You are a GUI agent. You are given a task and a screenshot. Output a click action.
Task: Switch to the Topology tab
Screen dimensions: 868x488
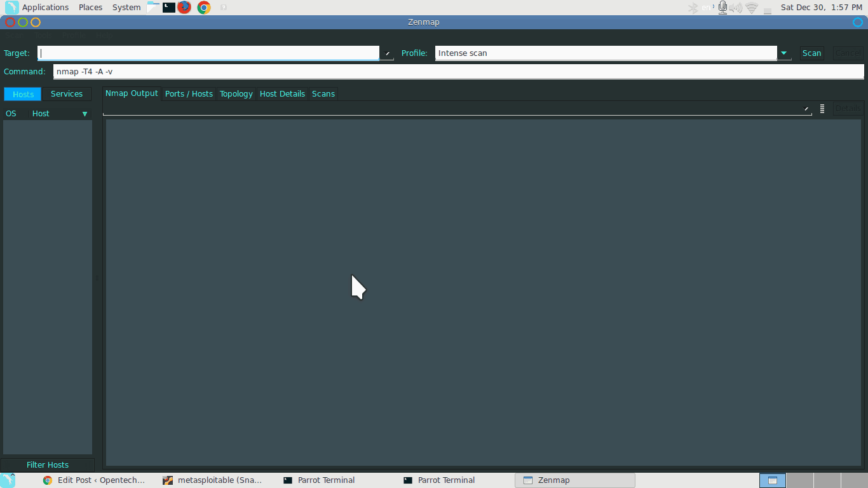click(x=236, y=94)
